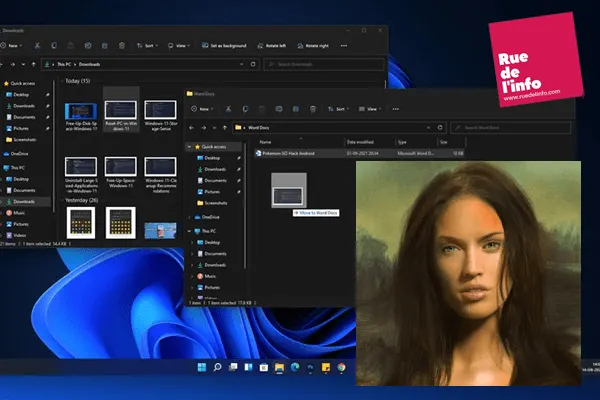
Task: Click Refresh icon in Word Docs address bar
Action: tap(440, 127)
